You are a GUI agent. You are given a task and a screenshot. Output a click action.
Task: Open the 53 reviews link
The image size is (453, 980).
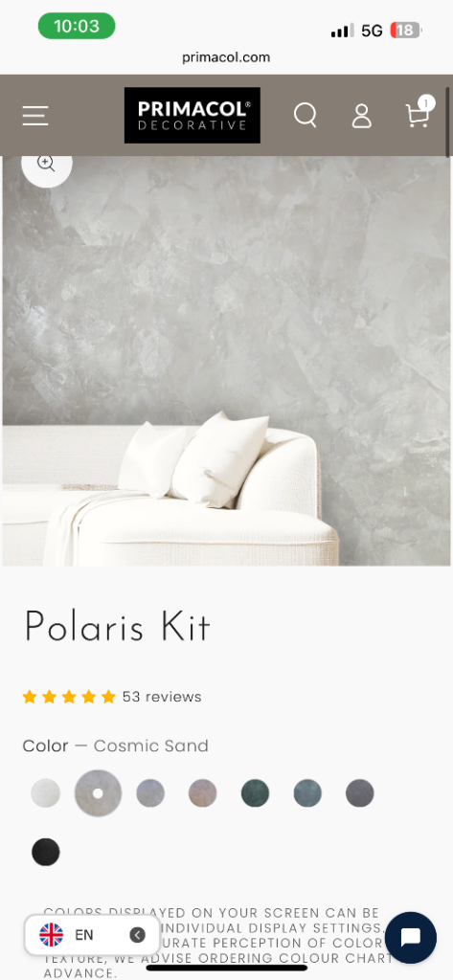pyautogui.click(x=162, y=697)
